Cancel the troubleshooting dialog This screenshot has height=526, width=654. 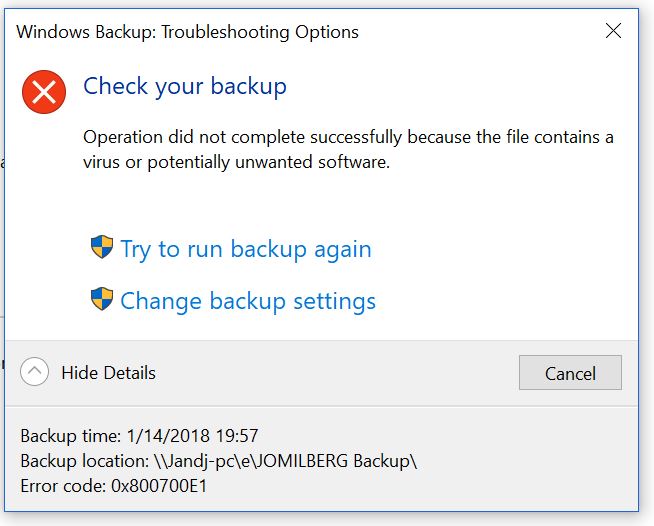click(x=570, y=372)
